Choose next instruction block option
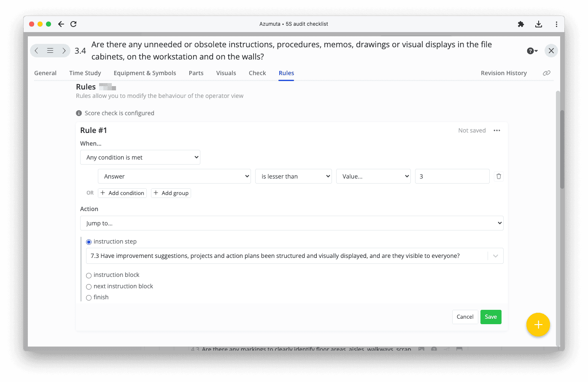Viewport: 588px width, 382px height. (89, 286)
